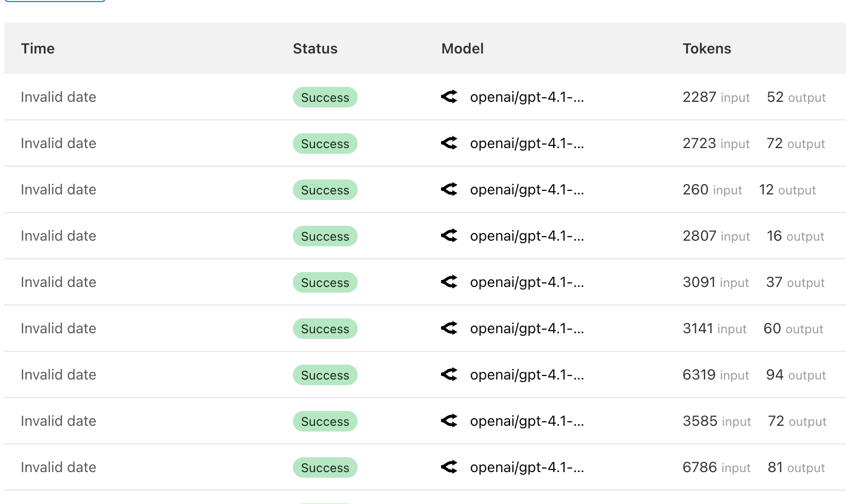Image resolution: width=846 pixels, height=504 pixels.
Task: Click the Success badge in the 2287 input row
Action: click(325, 97)
